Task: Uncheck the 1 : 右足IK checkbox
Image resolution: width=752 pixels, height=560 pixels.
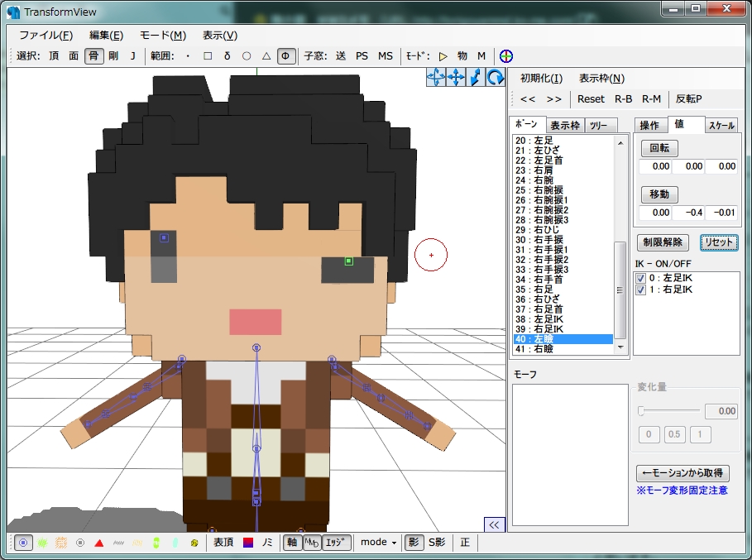Action: (x=640, y=290)
